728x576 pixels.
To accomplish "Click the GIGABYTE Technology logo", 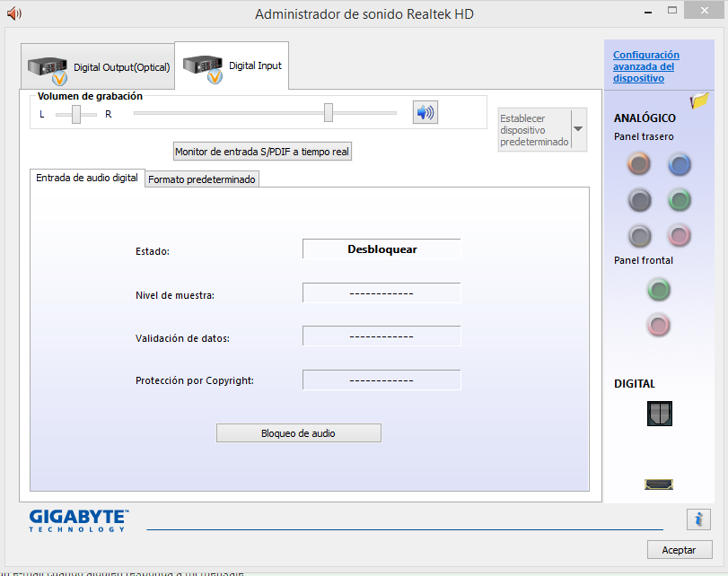I will pyautogui.click(x=78, y=520).
